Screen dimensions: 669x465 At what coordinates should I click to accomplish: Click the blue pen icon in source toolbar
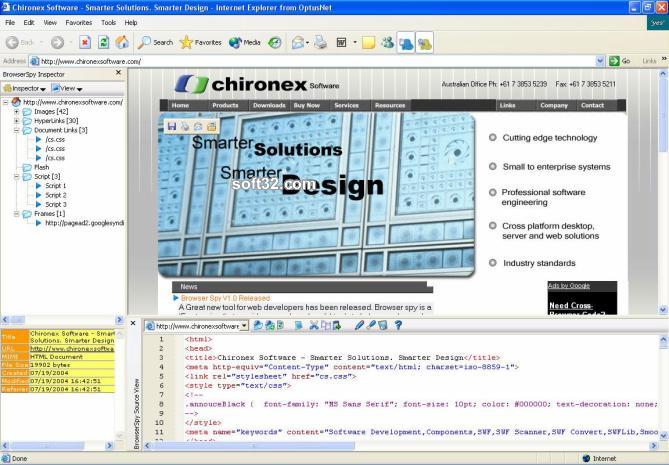coord(359,326)
